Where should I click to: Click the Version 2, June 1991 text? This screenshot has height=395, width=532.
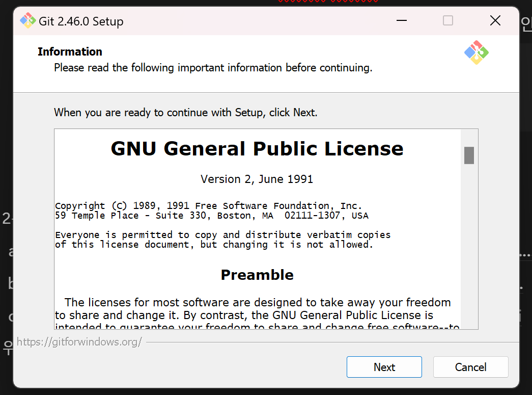click(x=257, y=179)
